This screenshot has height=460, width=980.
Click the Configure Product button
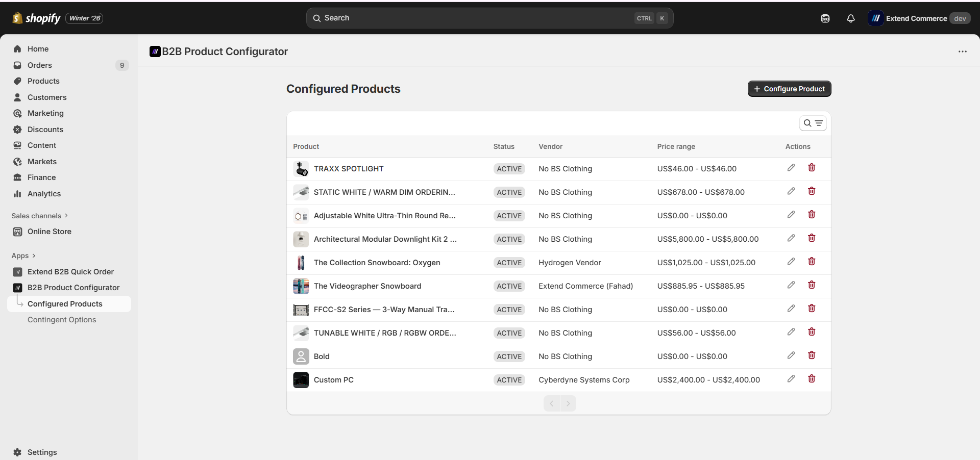pyautogui.click(x=790, y=89)
